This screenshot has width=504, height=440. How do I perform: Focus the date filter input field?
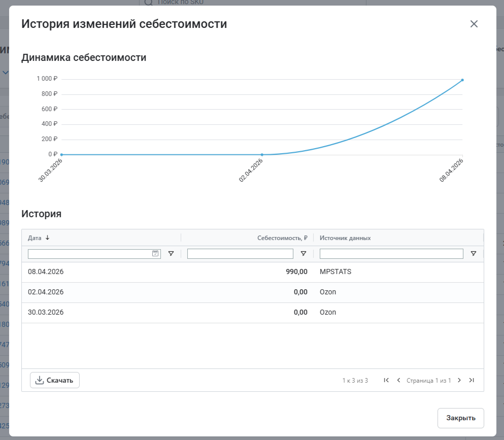tap(89, 254)
